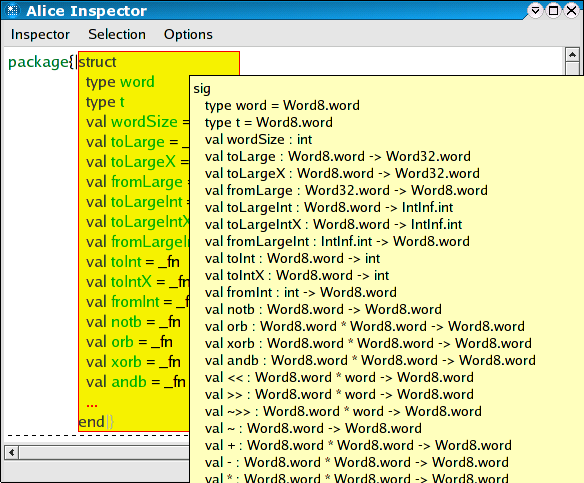Click the 'end' keyword of struct
The image size is (584, 483).
click(x=91, y=422)
